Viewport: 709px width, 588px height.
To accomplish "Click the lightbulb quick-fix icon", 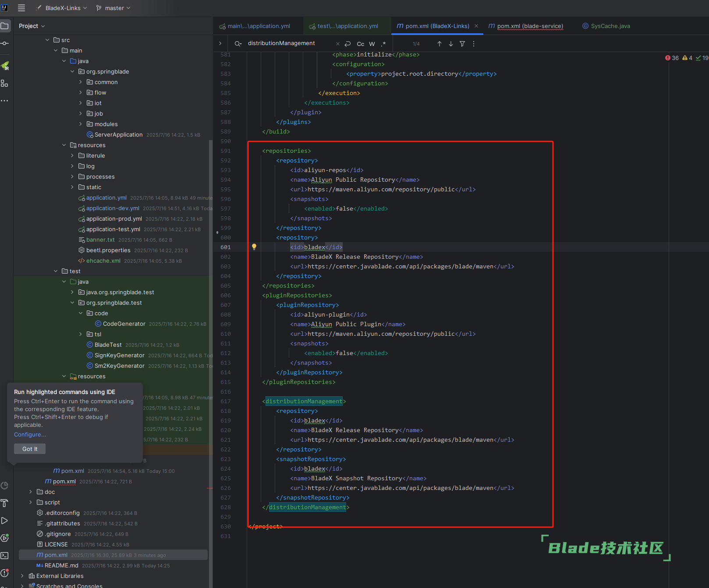I will click(x=254, y=247).
